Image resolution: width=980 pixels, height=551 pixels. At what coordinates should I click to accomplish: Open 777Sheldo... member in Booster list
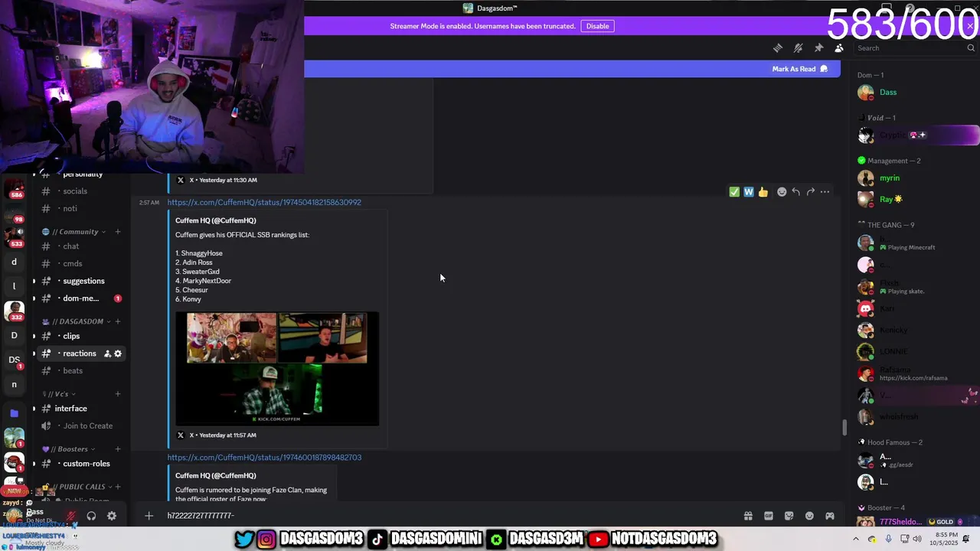[915, 522]
